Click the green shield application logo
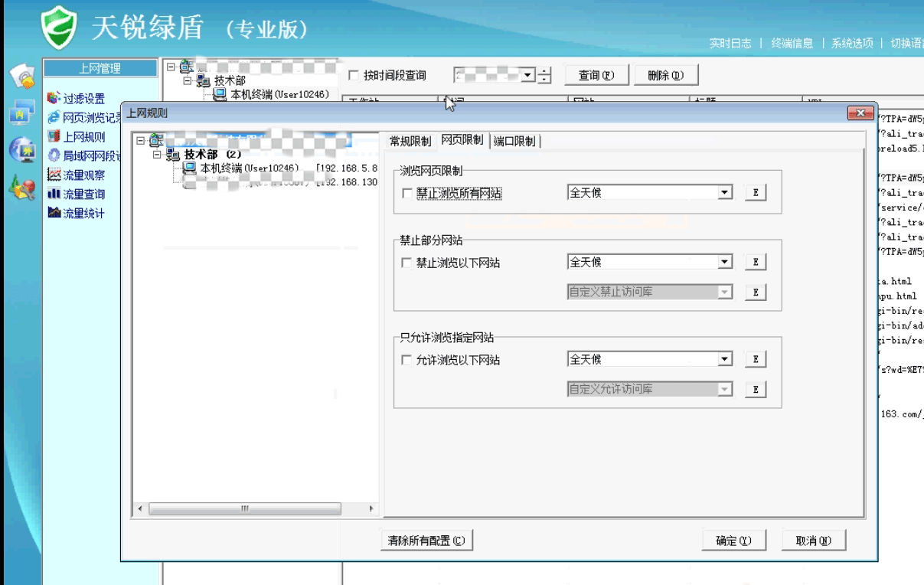Viewport: 924px width, 585px height. (59, 28)
